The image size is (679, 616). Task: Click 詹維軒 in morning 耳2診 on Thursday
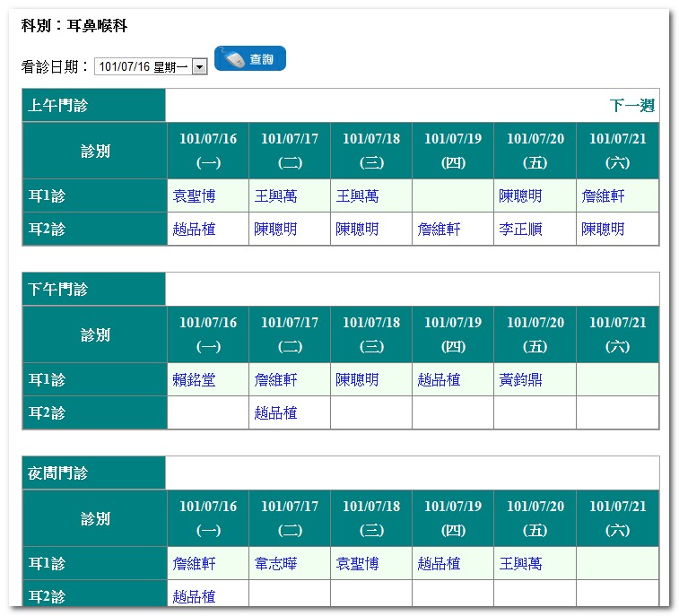[x=439, y=230]
